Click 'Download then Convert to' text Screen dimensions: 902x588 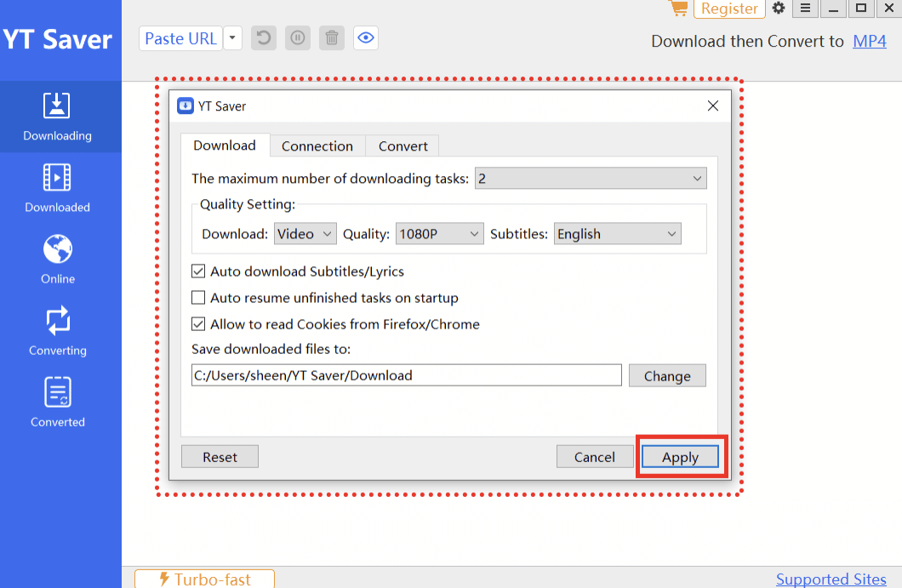[747, 42]
